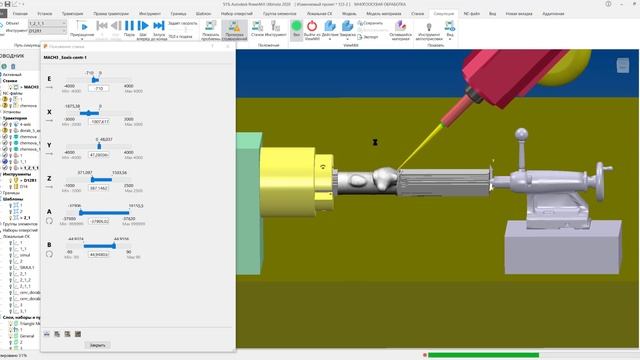Click the Экспорт button in ViewMill group
This screenshot has height=360, width=640.
[368, 37]
